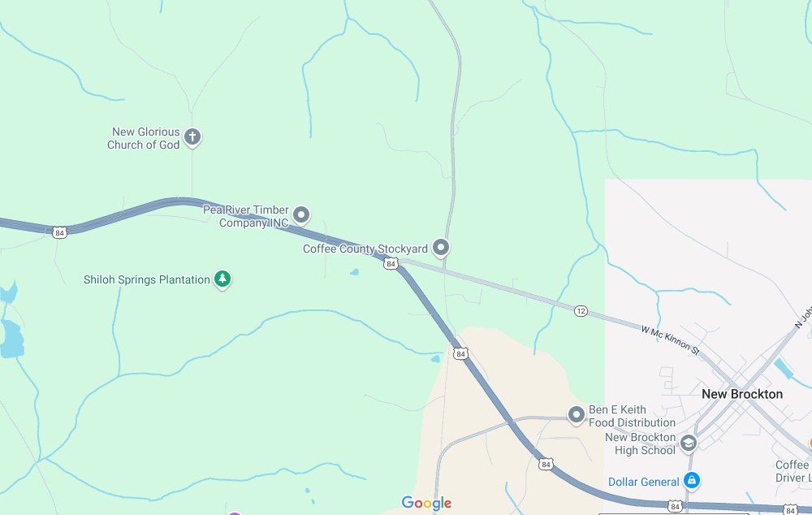The image size is (812, 515).
Task: Click the Shiloh Springs Plantation text label
Action: point(146,279)
